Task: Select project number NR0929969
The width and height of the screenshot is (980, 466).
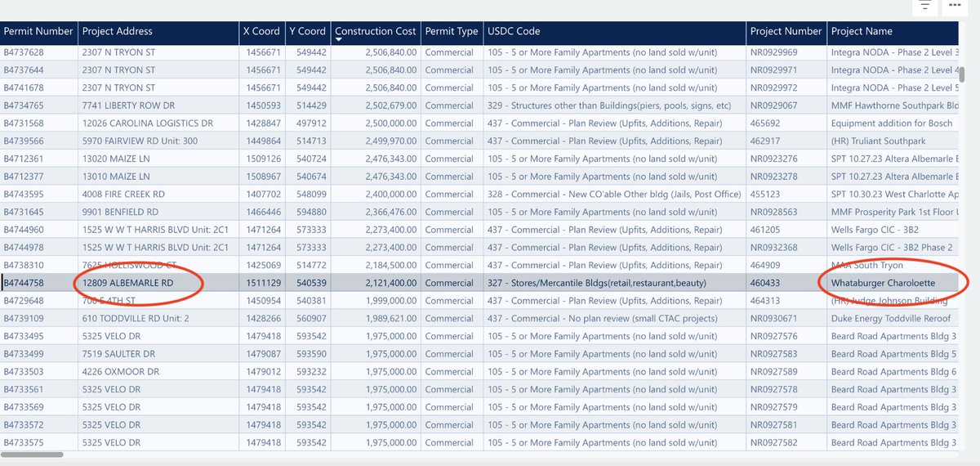Action: pos(775,52)
